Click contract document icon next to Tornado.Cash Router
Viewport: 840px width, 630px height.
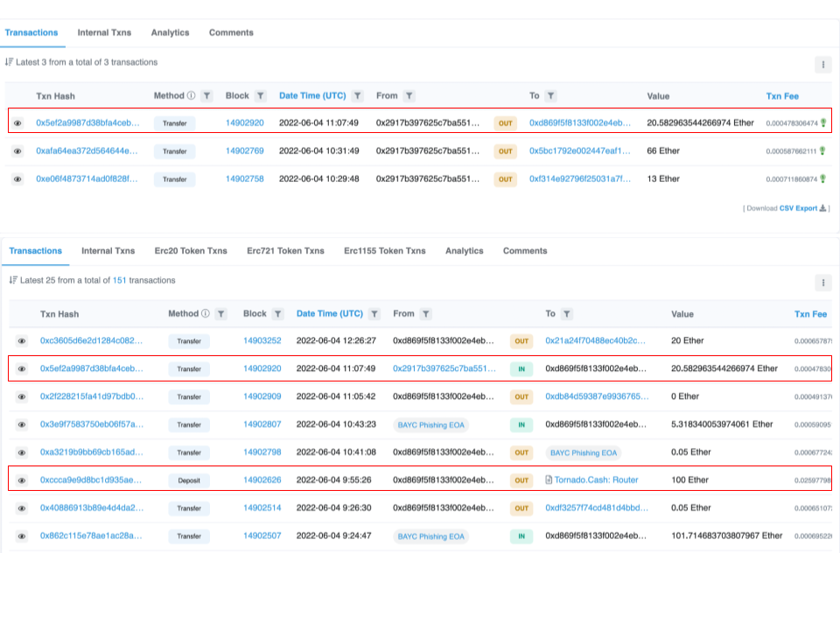click(x=549, y=479)
